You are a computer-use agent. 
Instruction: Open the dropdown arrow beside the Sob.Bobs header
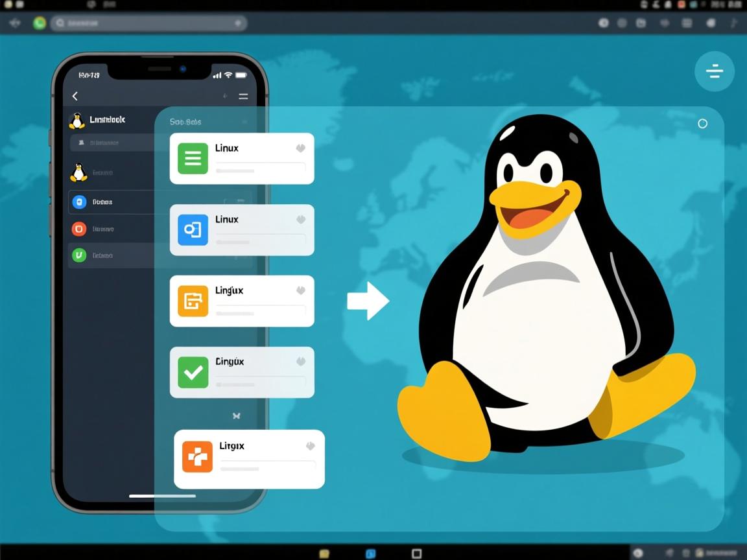tap(244, 122)
